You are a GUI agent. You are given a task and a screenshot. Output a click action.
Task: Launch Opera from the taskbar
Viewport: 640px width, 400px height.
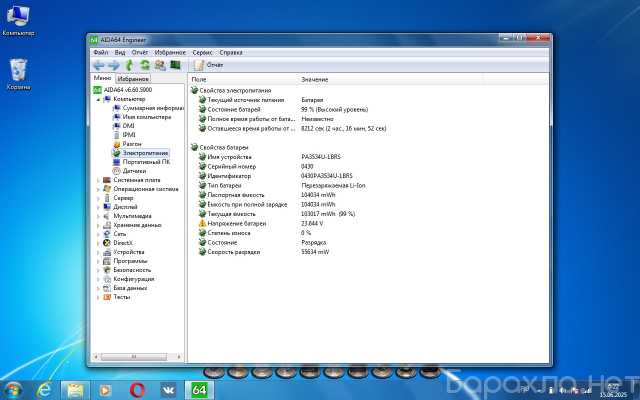[x=137, y=388]
